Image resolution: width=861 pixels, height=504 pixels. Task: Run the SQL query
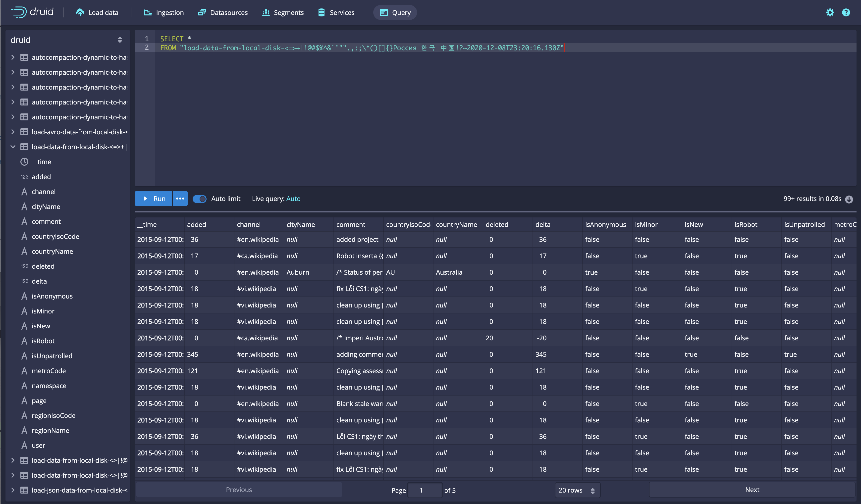(154, 199)
